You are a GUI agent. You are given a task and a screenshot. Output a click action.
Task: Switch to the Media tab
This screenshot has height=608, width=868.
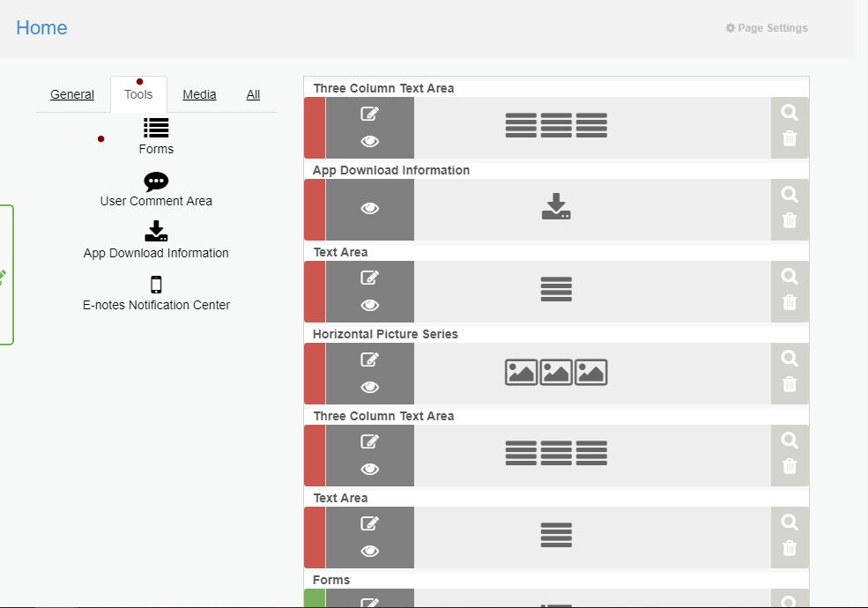tap(199, 94)
